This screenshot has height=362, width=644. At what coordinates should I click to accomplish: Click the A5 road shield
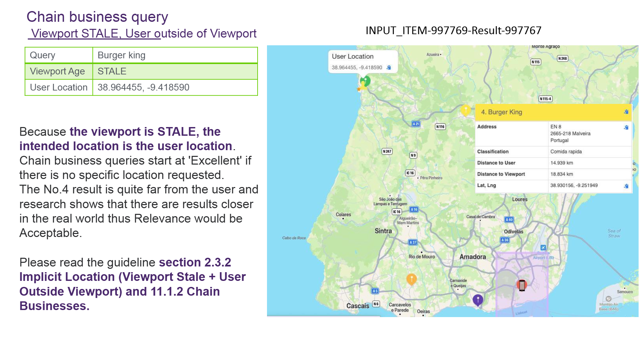375,291
